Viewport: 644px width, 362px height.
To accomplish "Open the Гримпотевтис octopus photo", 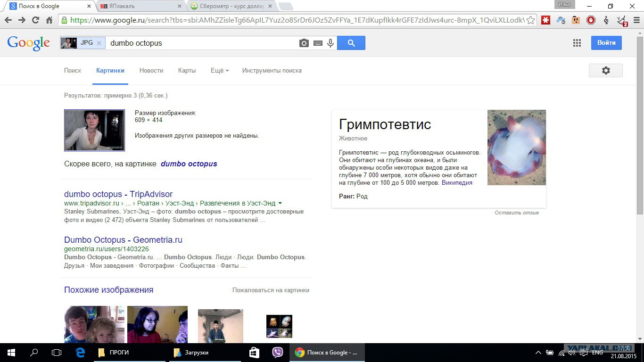I will (517, 148).
